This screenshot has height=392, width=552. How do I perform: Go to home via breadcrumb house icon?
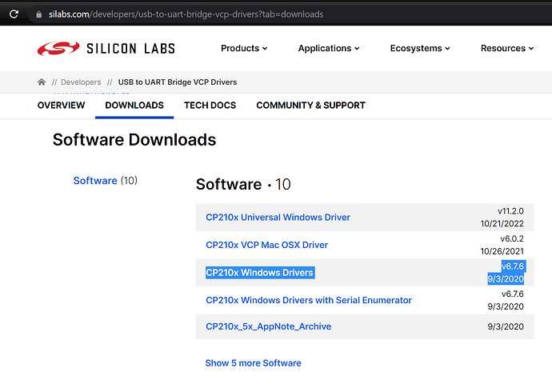click(42, 82)
